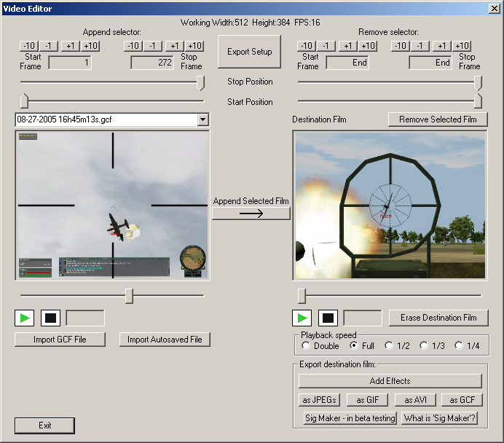
Task: Click the append Start Frame input field
Action: (70, 63)
